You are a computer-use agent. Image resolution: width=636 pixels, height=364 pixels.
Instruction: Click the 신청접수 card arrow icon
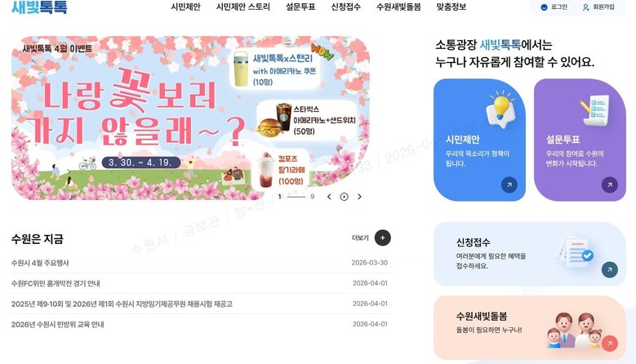[609, 269]
